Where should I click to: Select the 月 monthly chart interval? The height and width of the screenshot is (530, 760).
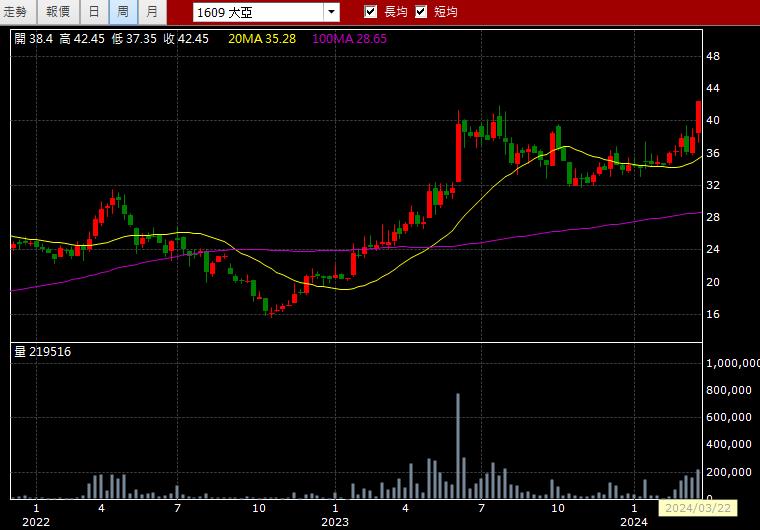click(x=152, y=12)
